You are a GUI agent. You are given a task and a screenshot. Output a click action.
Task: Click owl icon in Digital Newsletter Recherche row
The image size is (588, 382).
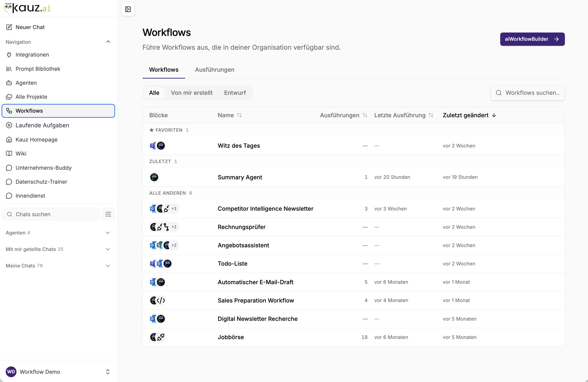(x=161, y=319)
